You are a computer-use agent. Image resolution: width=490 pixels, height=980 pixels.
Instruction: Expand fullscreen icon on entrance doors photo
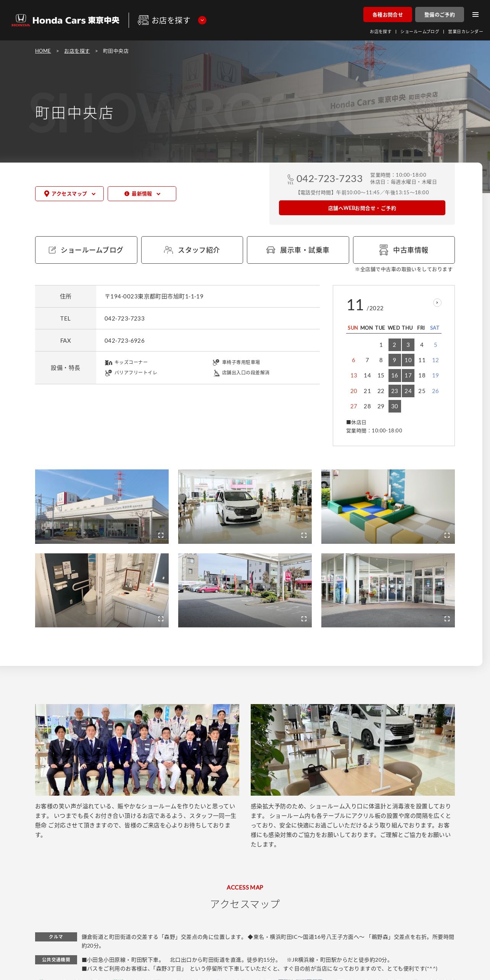447,619
